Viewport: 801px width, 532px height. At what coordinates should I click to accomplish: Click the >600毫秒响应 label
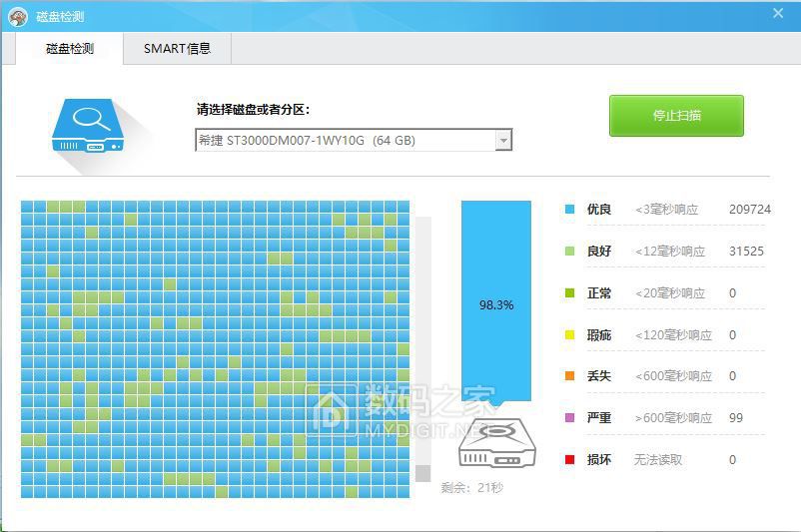(673, 417)
